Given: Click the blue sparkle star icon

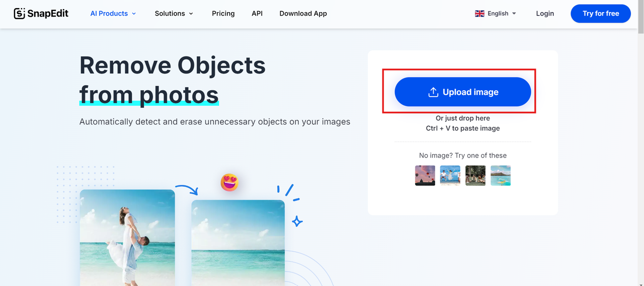Looking at the screenshot, I should [297, 221].
